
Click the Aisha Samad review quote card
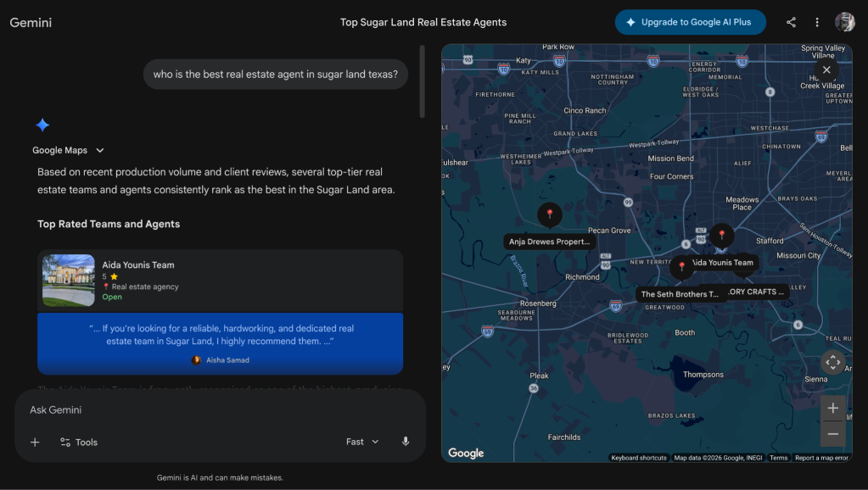click(221, 343)
